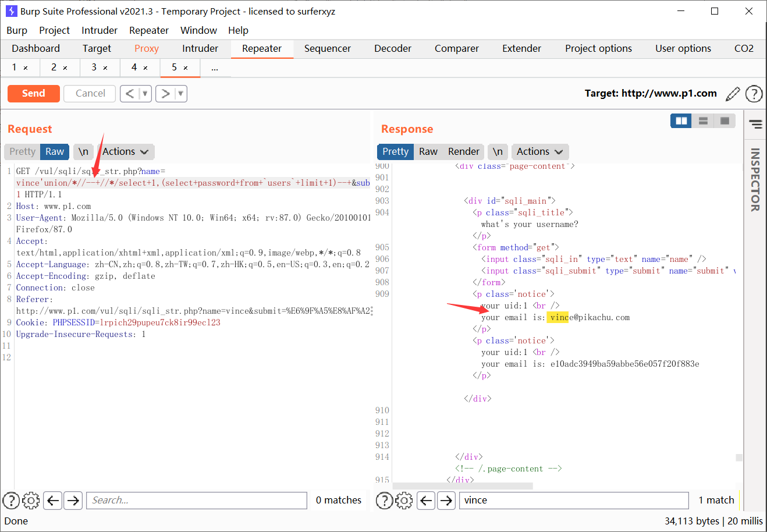Jump to previous match in response search
The image size is (767, 532).
[427, 500]
